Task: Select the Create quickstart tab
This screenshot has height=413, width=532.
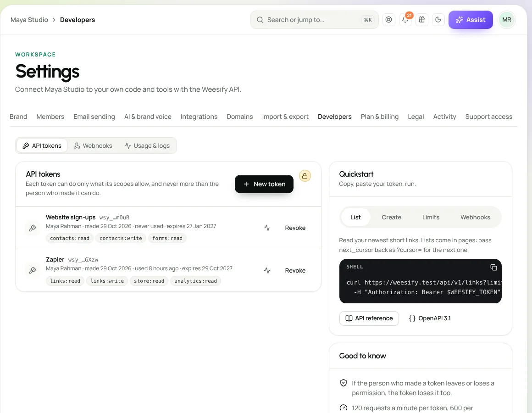Action: [392, 217]
